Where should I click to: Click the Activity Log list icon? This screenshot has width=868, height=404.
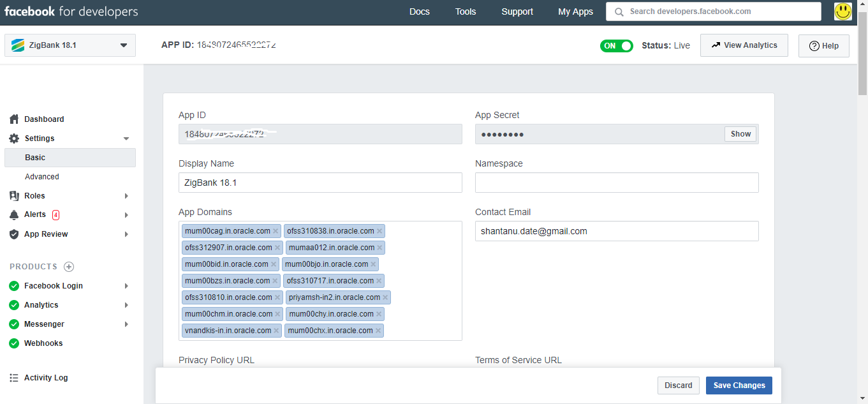pos(14,378)
